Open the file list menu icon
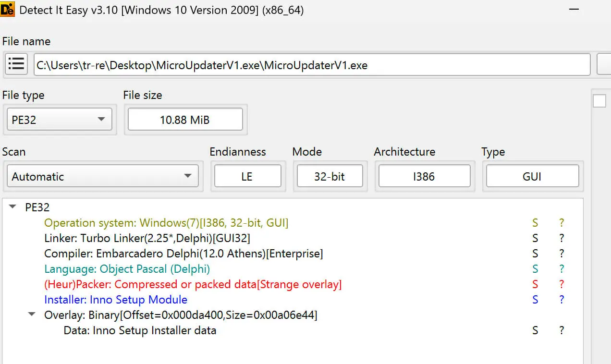The height and width of the screenshot is (364, 611). coord(16,64)
